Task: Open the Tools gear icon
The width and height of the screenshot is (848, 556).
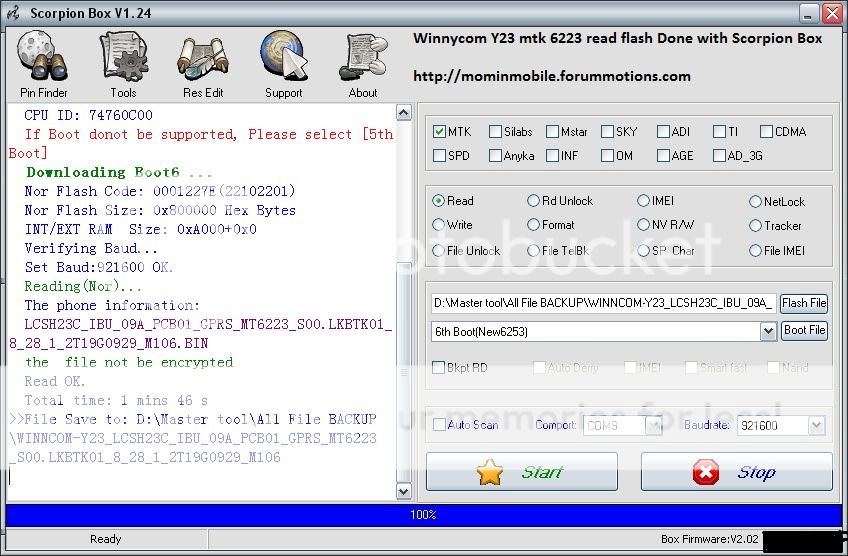Action: point(123,64)
